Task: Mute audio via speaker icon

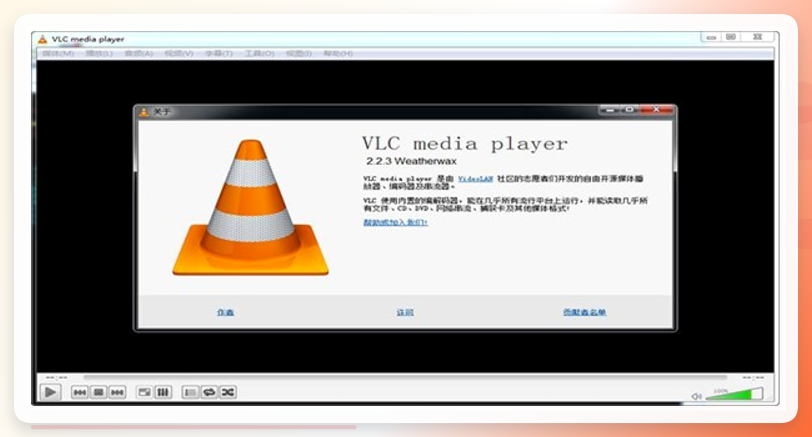Action: point(697,396)
